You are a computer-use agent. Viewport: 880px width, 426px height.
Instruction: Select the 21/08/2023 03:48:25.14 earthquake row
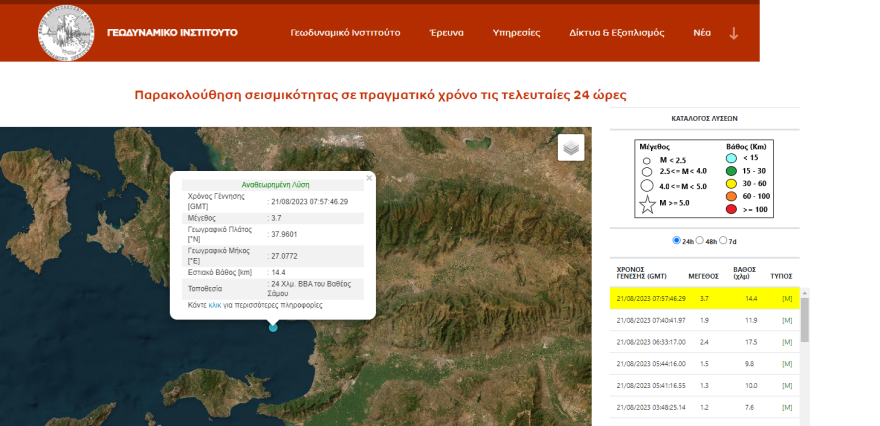704,407
